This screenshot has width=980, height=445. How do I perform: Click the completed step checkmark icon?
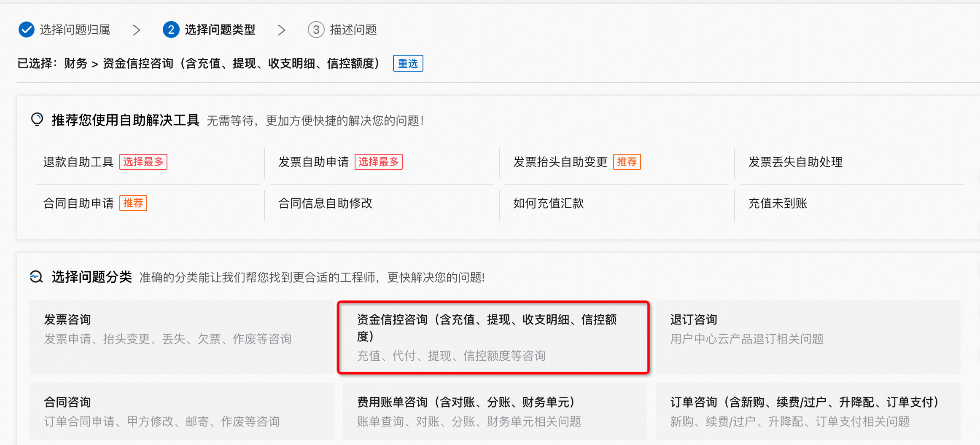tap(26, 29)
